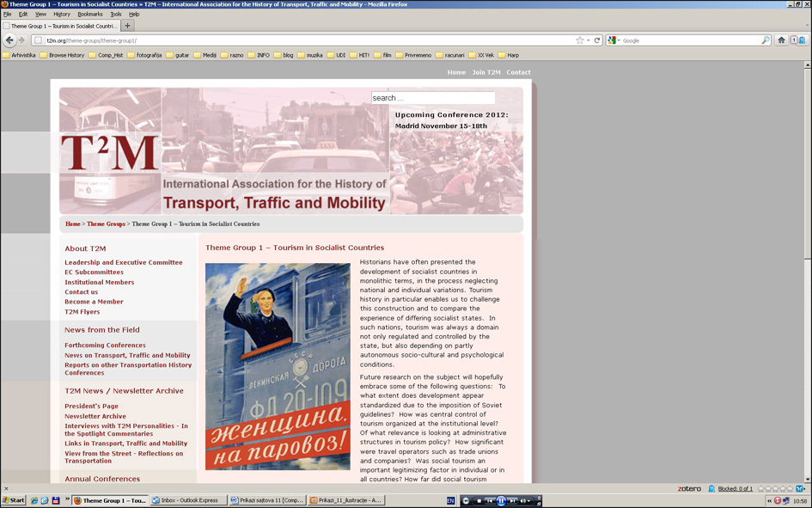Click the search magnifier in the Google box

point(766,40)
